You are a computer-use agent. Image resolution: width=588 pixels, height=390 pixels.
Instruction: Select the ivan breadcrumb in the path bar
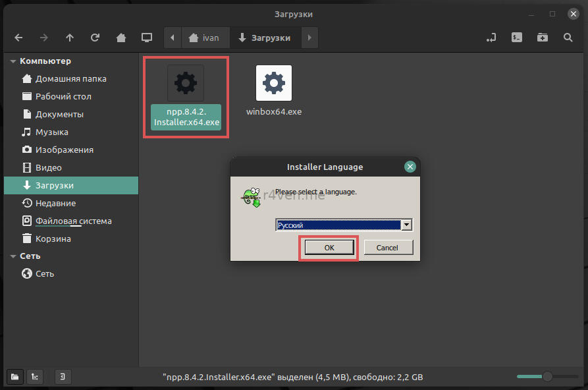coord(203,38)
